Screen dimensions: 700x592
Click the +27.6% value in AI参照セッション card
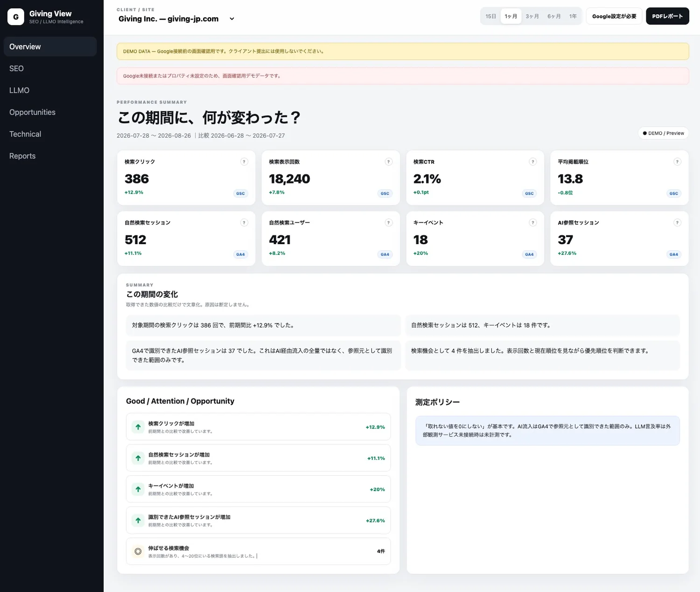tap(567, 254)
